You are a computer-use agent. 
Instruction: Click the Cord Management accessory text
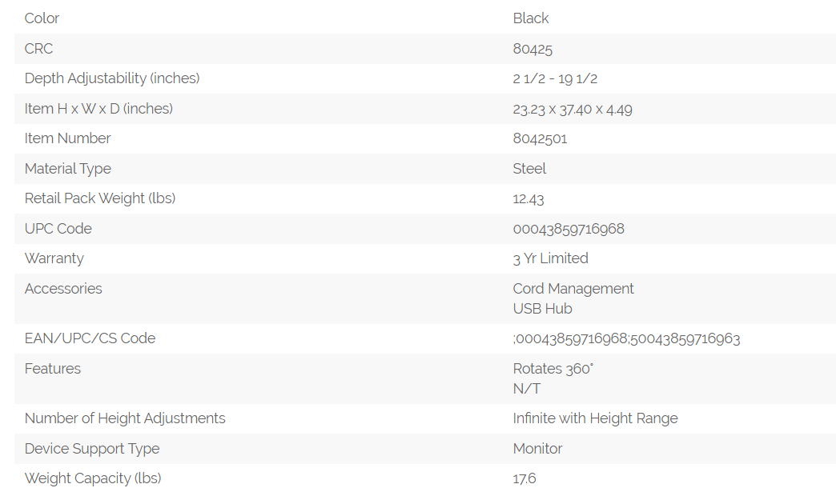point(573,289)
